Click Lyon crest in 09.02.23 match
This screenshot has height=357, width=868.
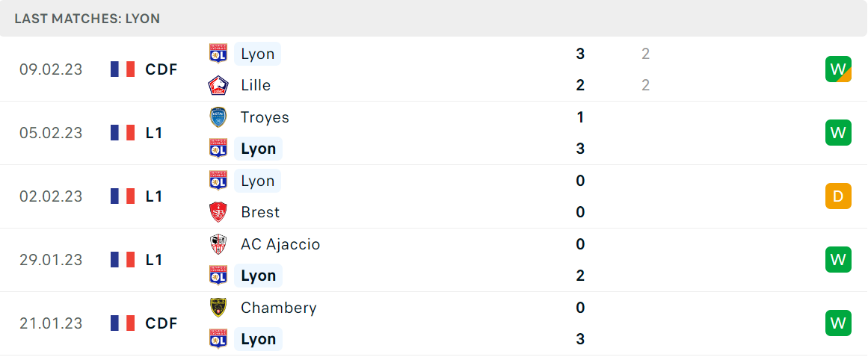pyautogui.click(x=218, y=54)
